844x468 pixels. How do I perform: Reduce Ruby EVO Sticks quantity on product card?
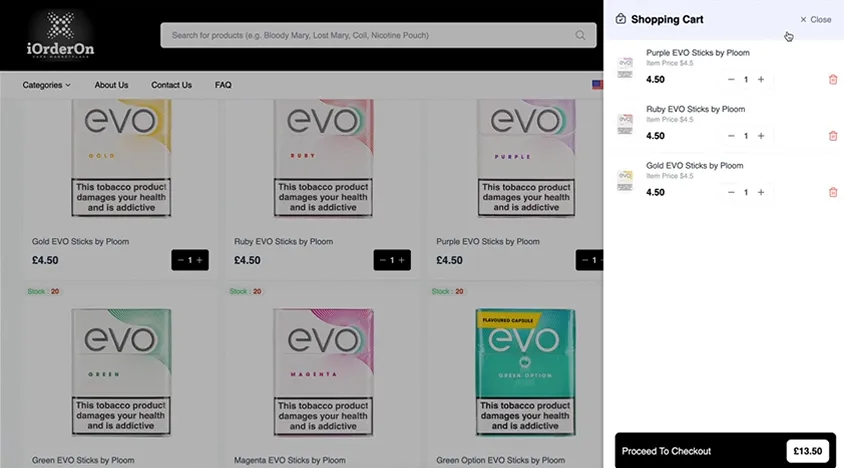[382, 260]
